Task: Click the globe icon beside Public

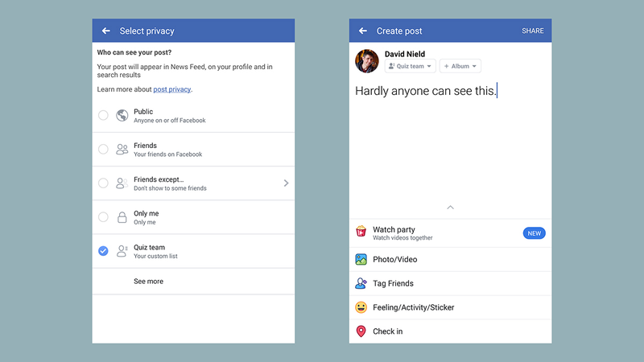Action: pyautogui.click(x=122, y=115)
